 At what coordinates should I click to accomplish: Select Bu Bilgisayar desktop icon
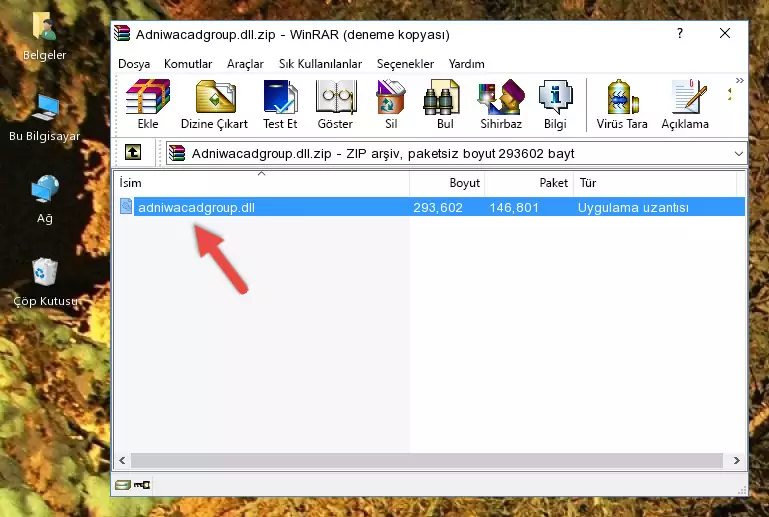[x=44, y=118]
